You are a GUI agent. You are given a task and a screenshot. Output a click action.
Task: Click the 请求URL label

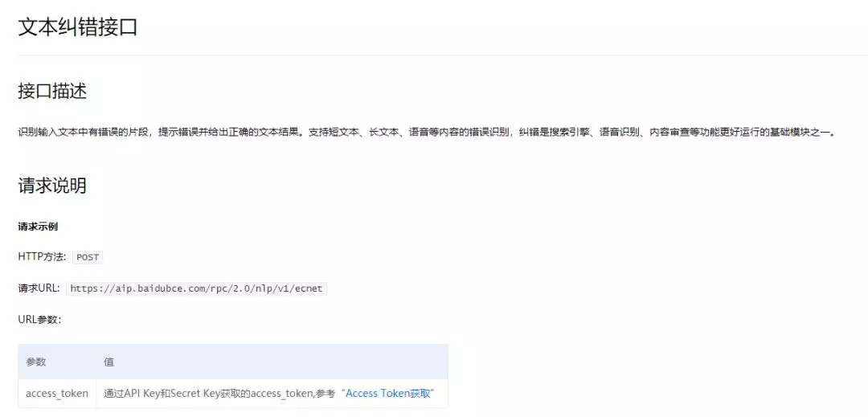coord(39,288)
